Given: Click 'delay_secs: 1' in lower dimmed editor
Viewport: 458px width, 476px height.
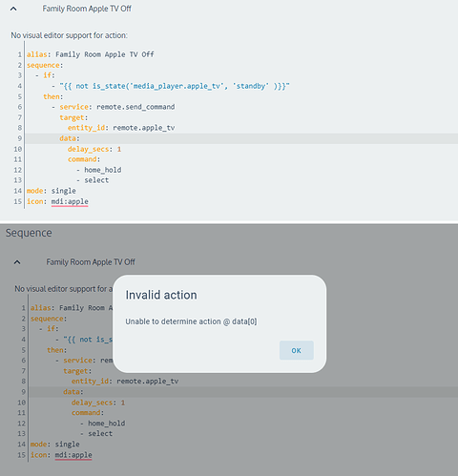Looking at the screenshot, I should (x=98, y=403).
